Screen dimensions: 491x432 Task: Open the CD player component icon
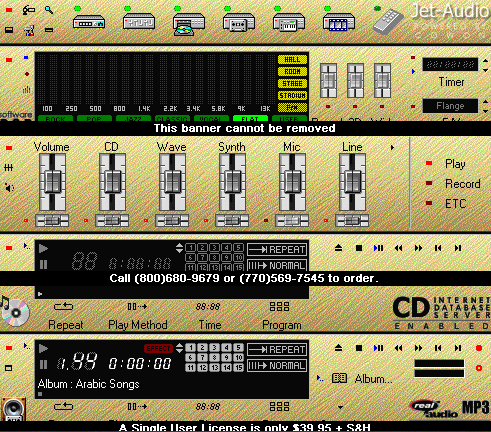188,24
